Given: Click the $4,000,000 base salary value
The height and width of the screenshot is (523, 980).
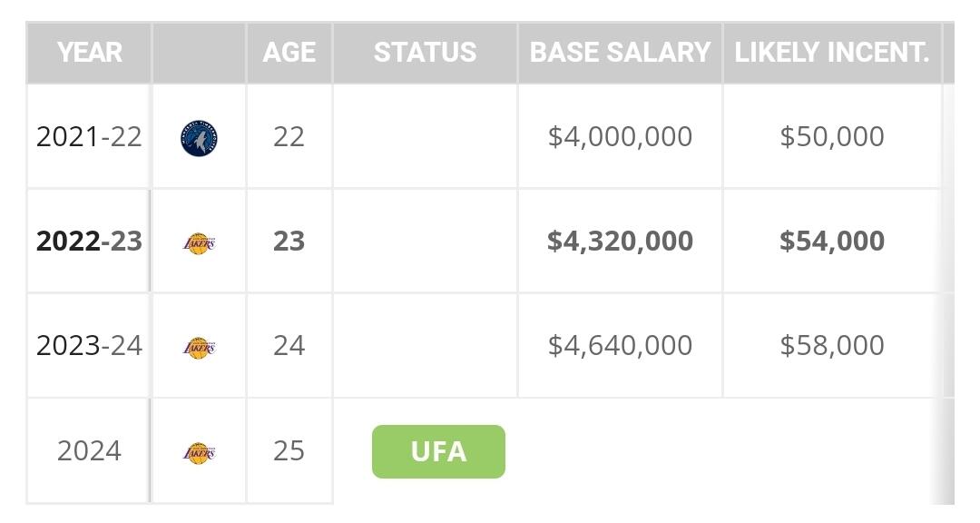Looking at the screenshot, I should coord(620,137).
